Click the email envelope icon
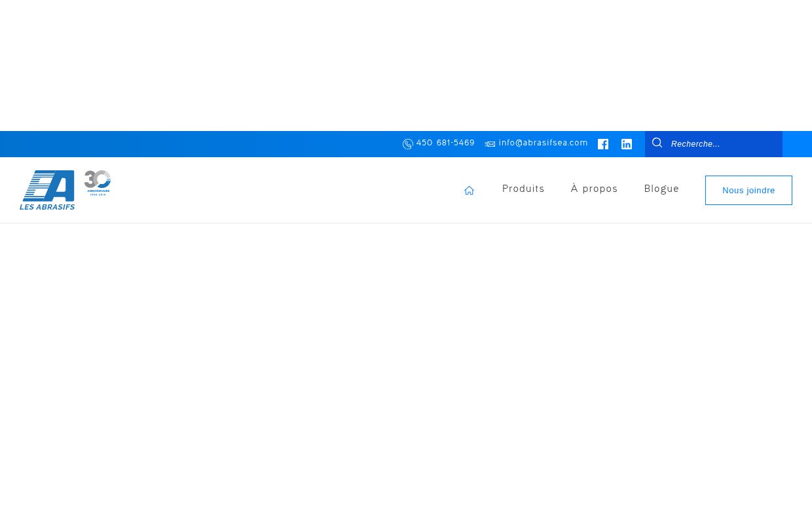The width and height of the screenshot is (812, 524). [490, 144]
